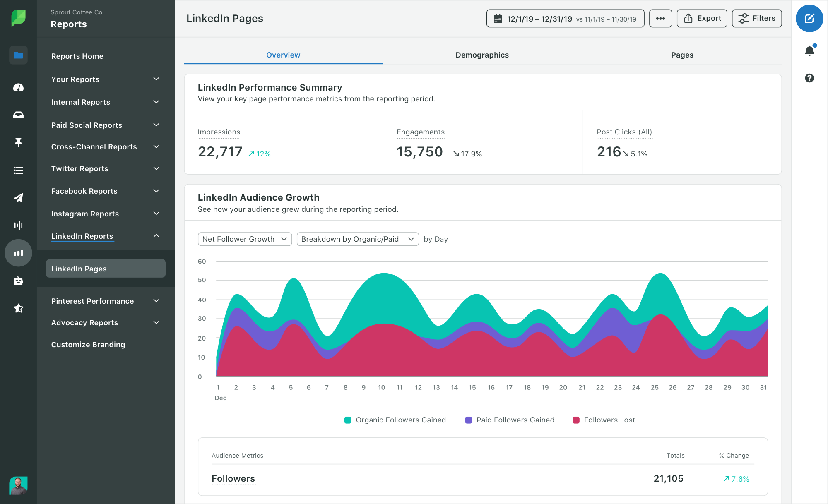Open the notifications bell
The width and height of the screenshot is (828, 504).
[x=809, y=50]
